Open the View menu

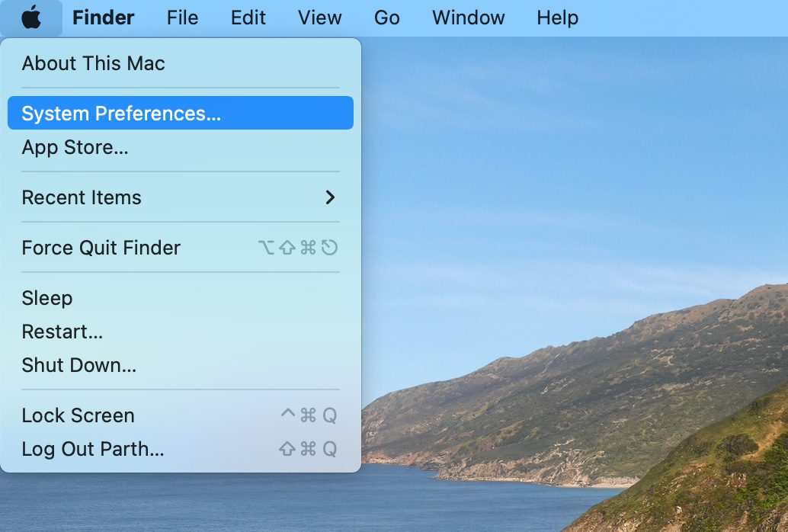click(x=319, y=18)
